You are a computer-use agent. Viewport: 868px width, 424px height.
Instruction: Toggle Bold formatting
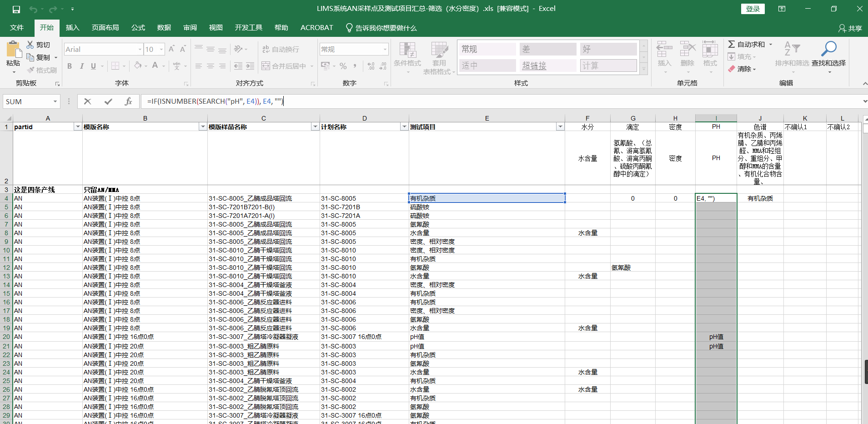[x=70, y=66]
